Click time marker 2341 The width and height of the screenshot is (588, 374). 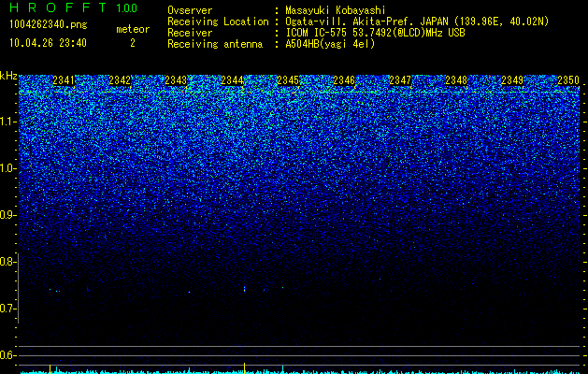[64, 79]
